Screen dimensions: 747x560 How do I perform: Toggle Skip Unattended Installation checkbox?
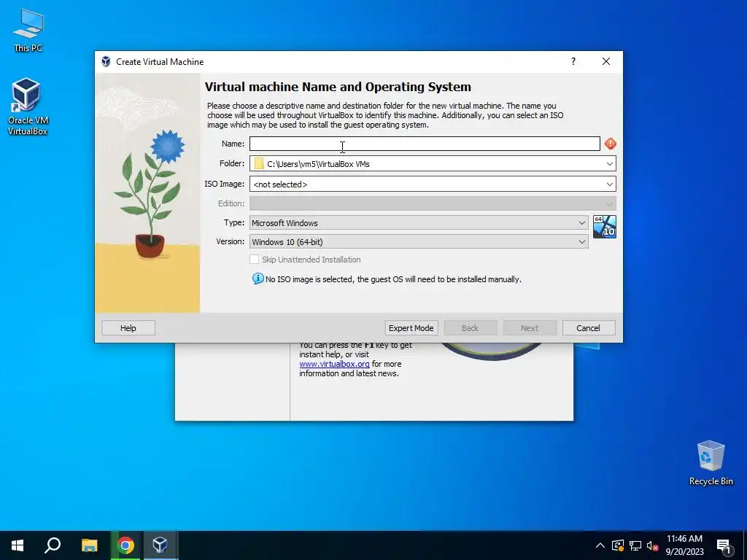point(255,260)
